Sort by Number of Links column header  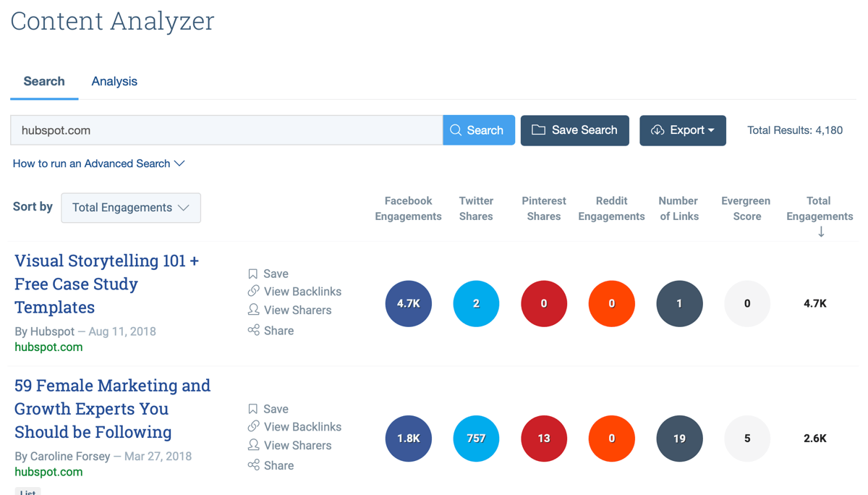(x=678, y=208)
